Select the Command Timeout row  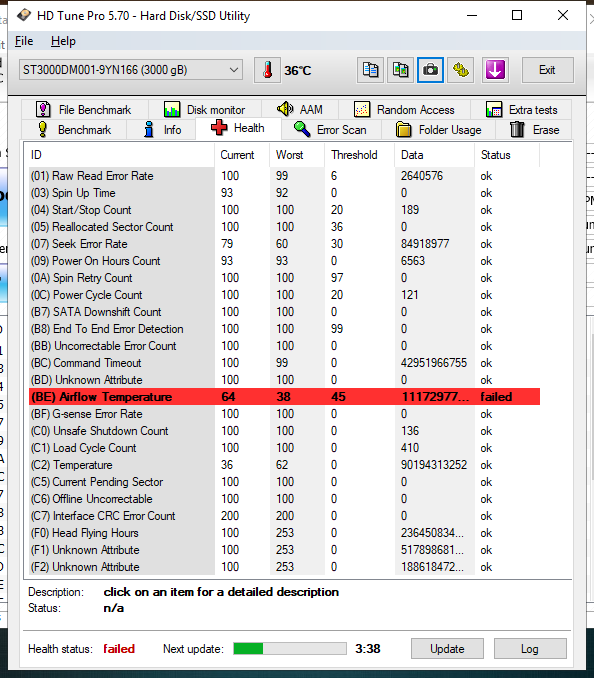(284, 363)
